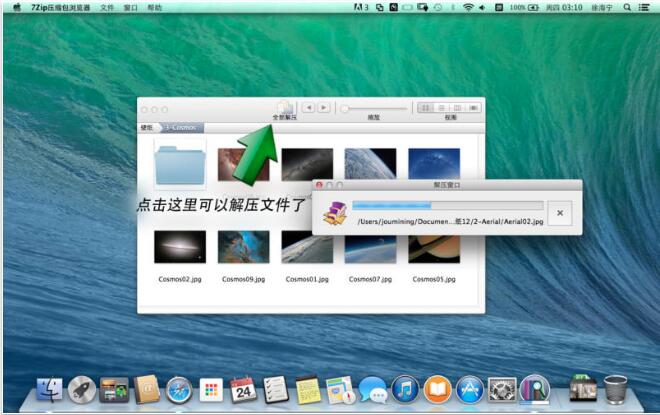Open the 窗口 menu
Image resolution: width=660 pixels, height=415 pixels.
pos(130,7)
